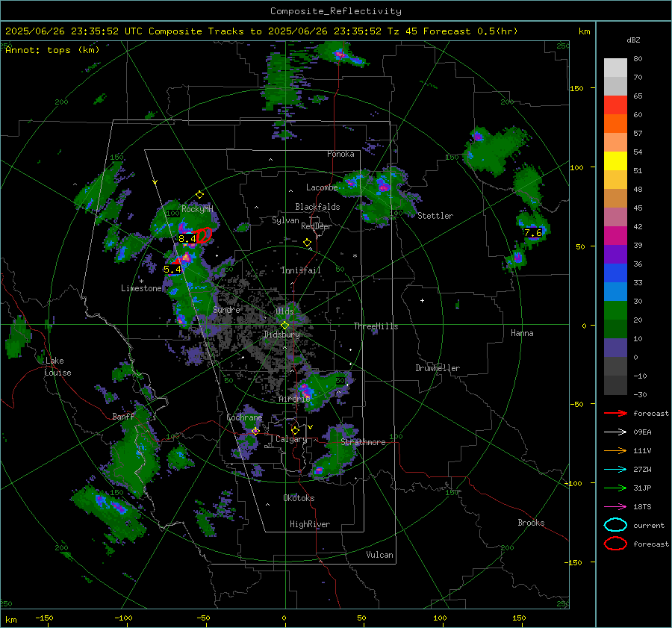Click the red triangle marker above 5.4
Viewport: 672px width, 628px height.
pos(176,261)
